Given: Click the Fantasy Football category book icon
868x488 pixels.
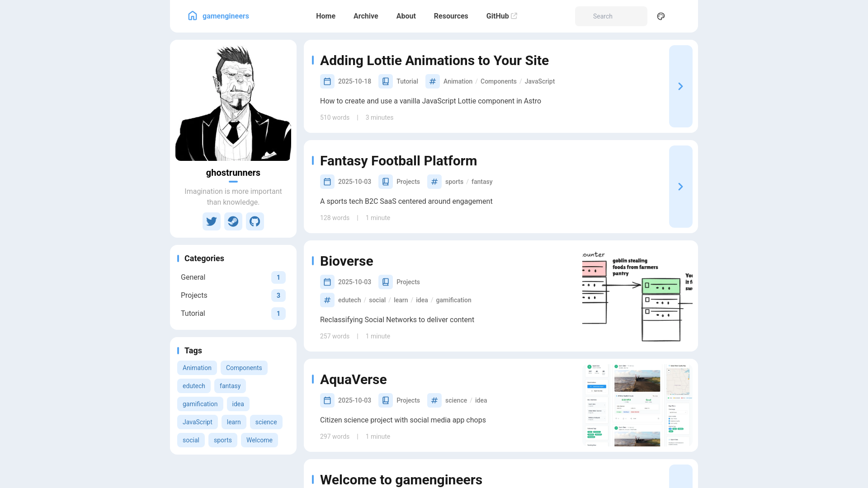Looking at the screenshot, I should click(x=386, y=182).
